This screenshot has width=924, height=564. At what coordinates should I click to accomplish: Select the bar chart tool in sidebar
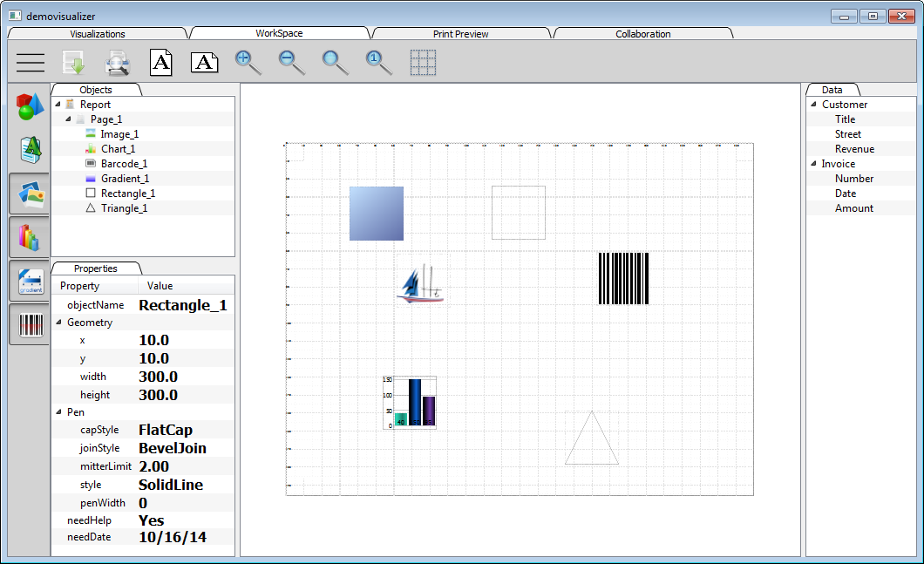(29, 237)
